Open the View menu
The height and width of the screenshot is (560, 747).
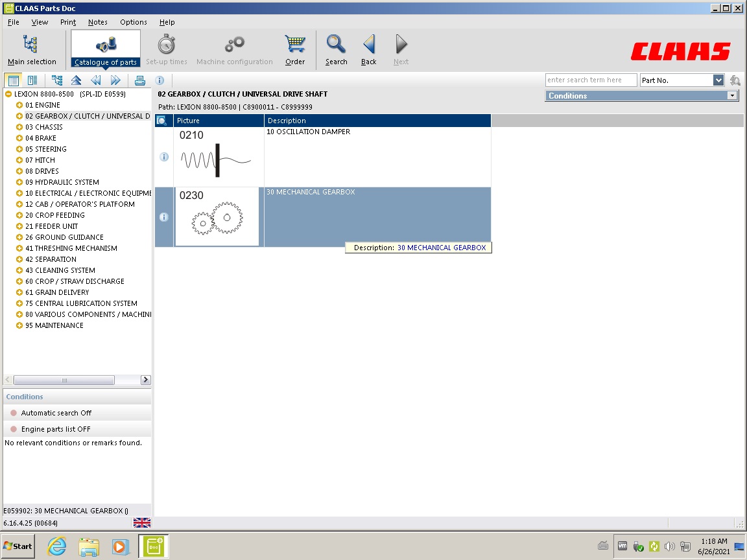40,22
